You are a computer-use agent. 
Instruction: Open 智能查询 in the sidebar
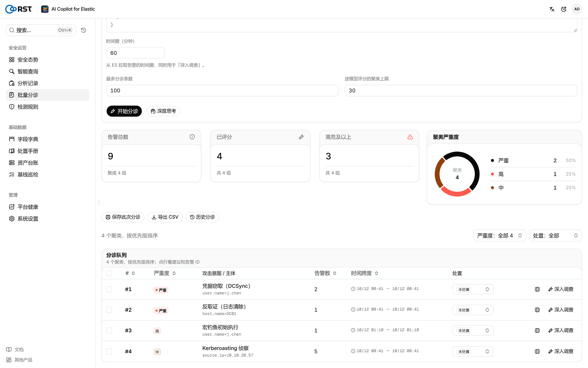[x=47, y=71]
